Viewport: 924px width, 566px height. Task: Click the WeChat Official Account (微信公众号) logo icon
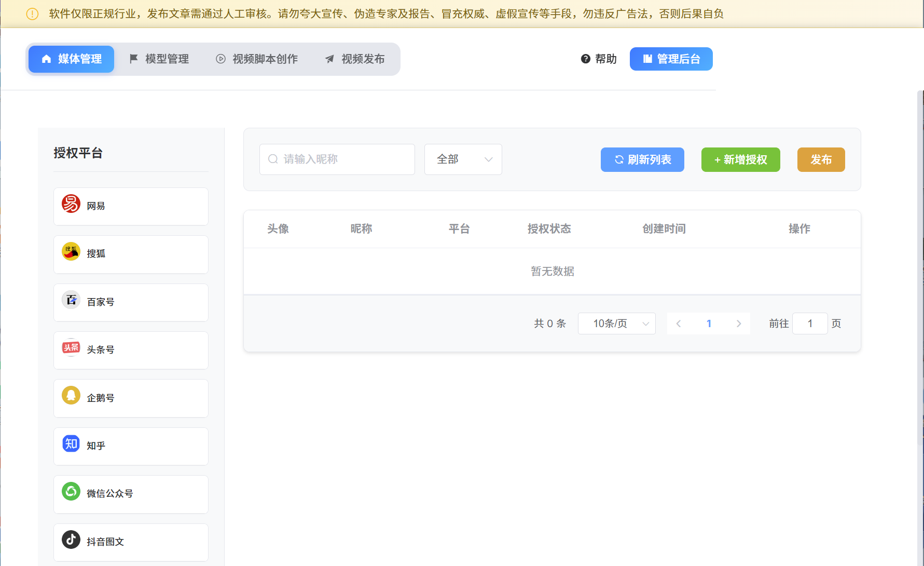[71, 491]
